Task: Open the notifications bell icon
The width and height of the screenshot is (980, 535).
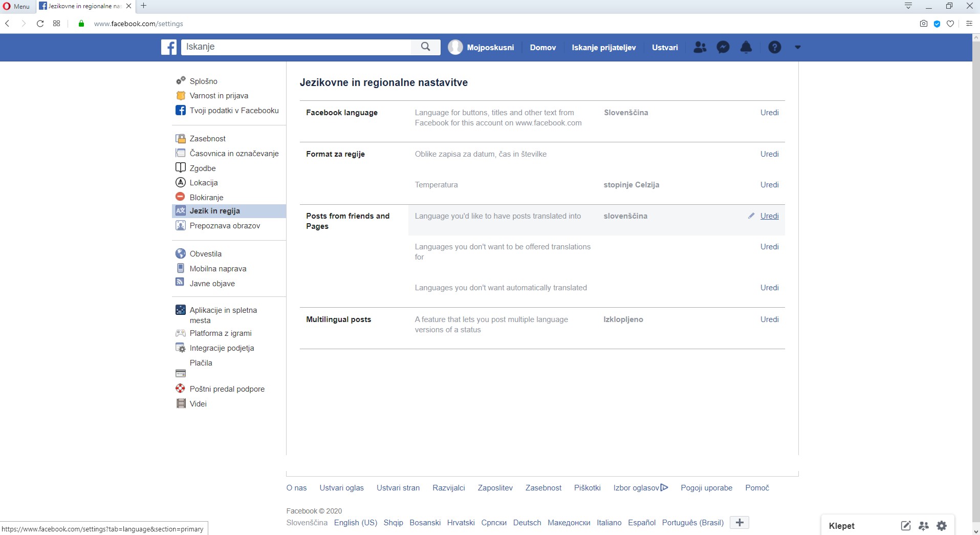Action: coord(746,47)
